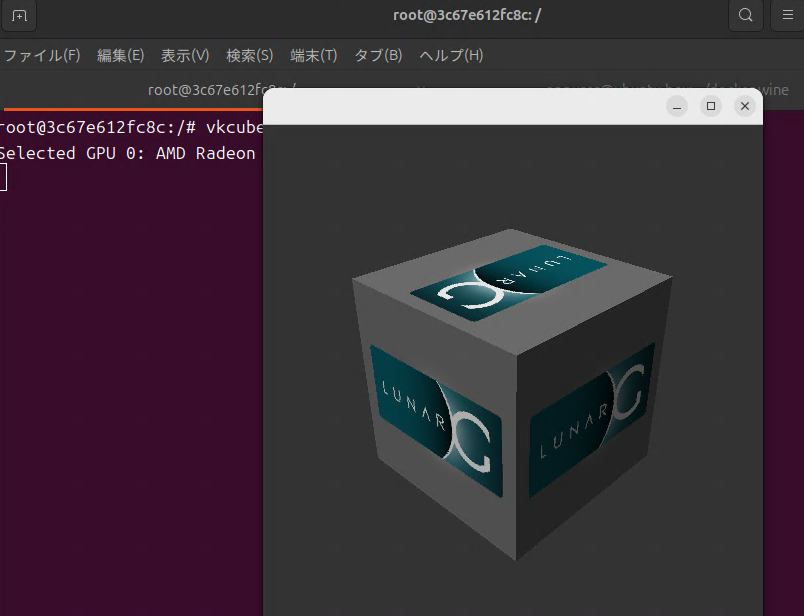The image size is (804, 616).
Task: Select the root@3c67e612fc8c terminal tab
Action: click(x=204, y=89)
